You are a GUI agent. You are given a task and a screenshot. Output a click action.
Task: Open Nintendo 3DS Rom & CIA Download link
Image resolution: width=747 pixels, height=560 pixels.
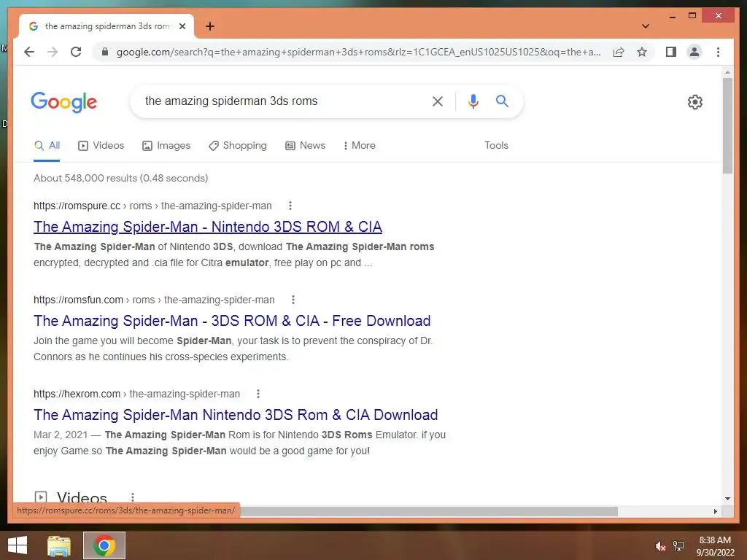click(236, 415)
